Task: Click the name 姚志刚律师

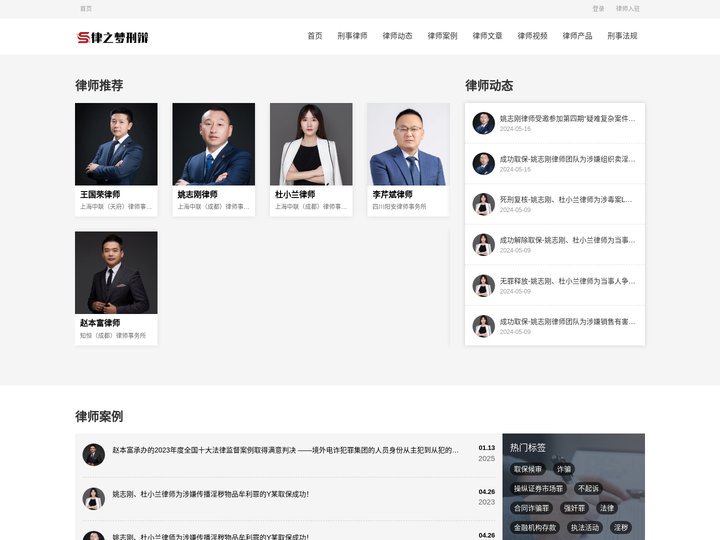Action: (197, 194)
